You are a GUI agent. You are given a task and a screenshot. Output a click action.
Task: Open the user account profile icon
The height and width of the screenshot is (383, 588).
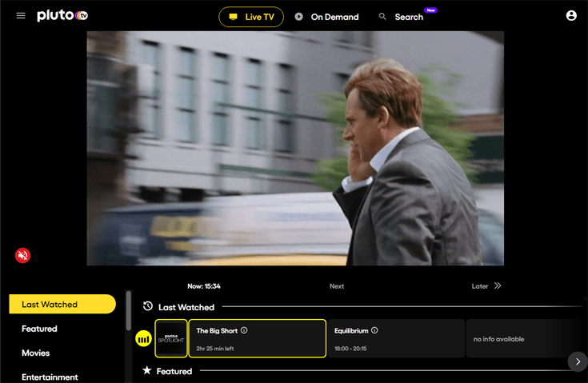(x=571, y=15)
